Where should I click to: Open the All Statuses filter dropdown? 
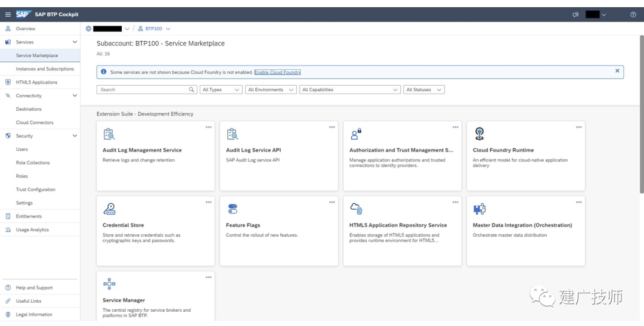click(425, 89)
